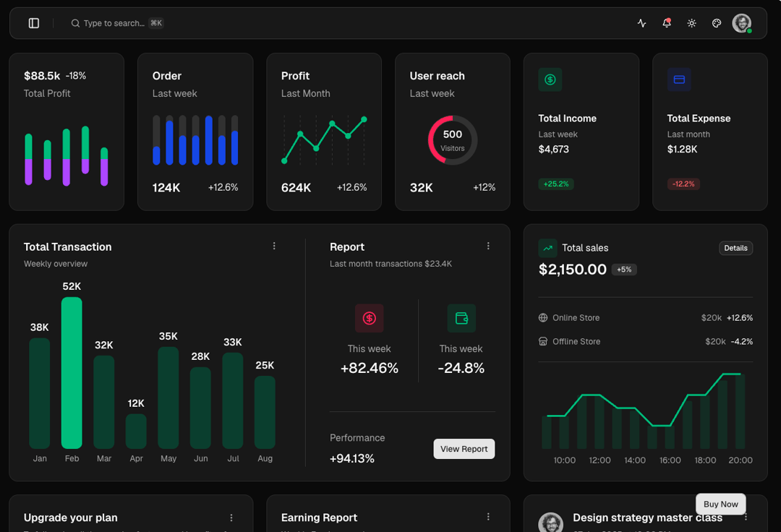Screen dimensions: 781x532
Task: Click the red dollar Report icon
Action: point(369,318)
